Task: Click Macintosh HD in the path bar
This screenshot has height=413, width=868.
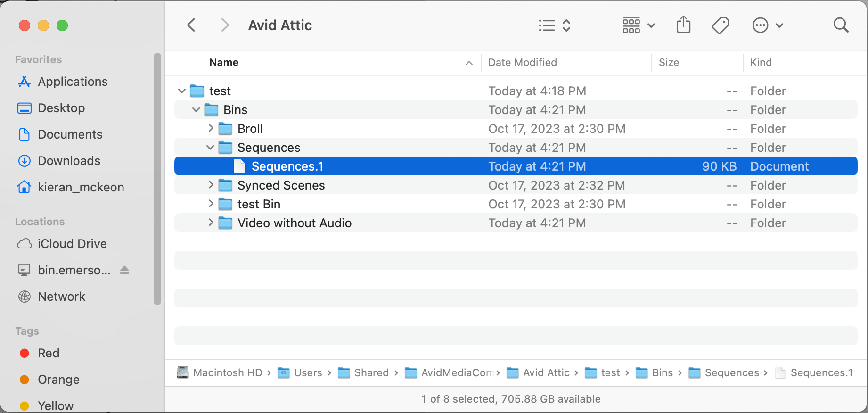Action: [x=220, y=372]
